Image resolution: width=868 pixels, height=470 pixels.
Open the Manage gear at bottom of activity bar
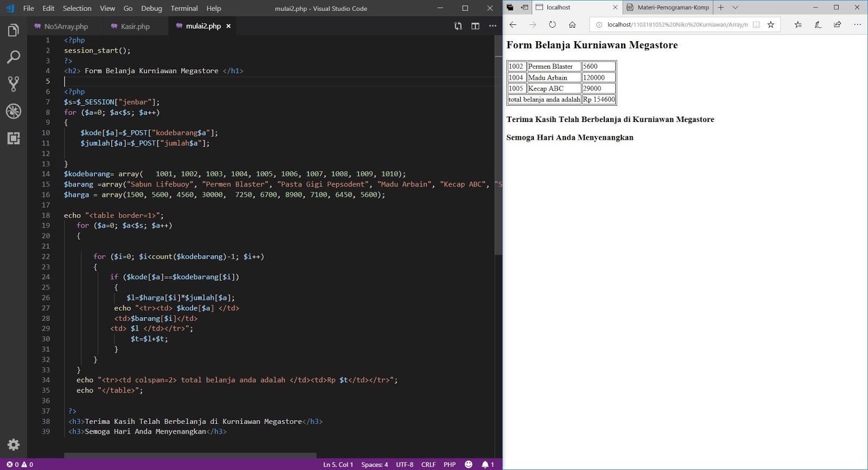(x=14, y=445)
